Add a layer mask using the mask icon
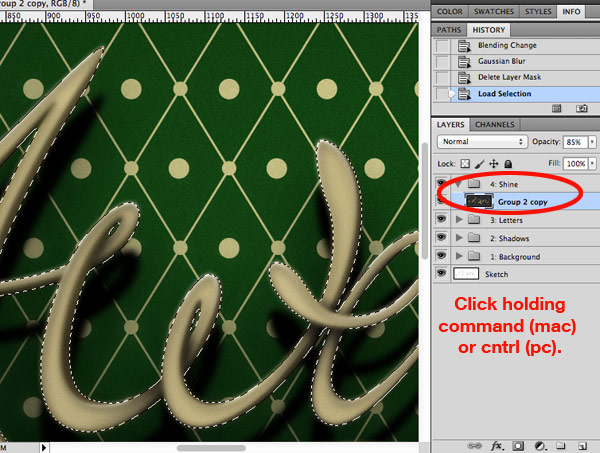Screen dimensions: 600x453 point(518,446)
